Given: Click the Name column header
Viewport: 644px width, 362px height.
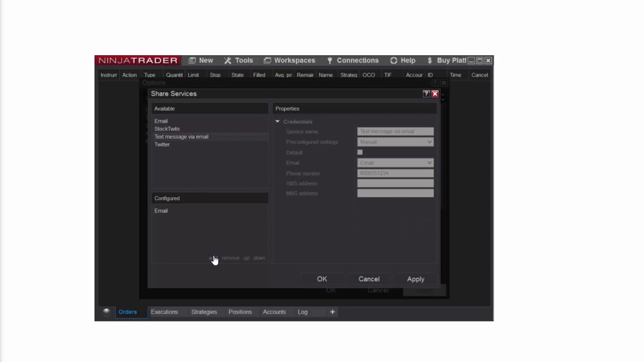Looking at the screenshot, I should tap(326, 75).
